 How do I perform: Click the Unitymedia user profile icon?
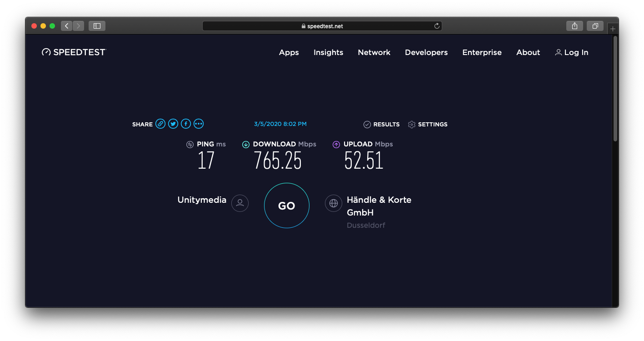pyautogui.click(x=240, y=203)
